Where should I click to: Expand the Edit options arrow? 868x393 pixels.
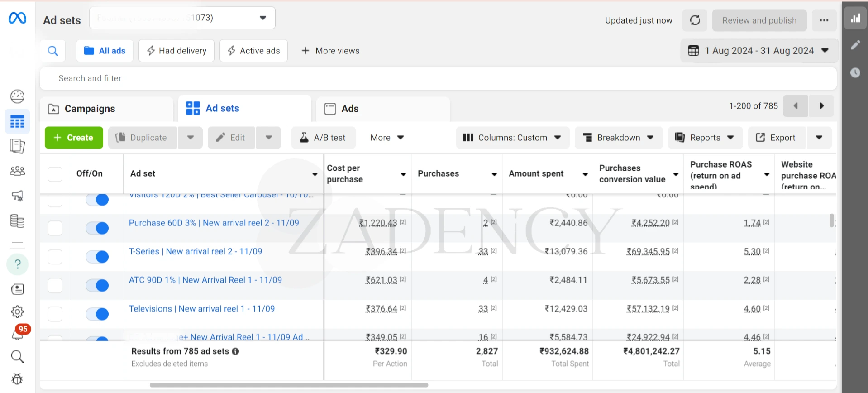tap(268, 138)
